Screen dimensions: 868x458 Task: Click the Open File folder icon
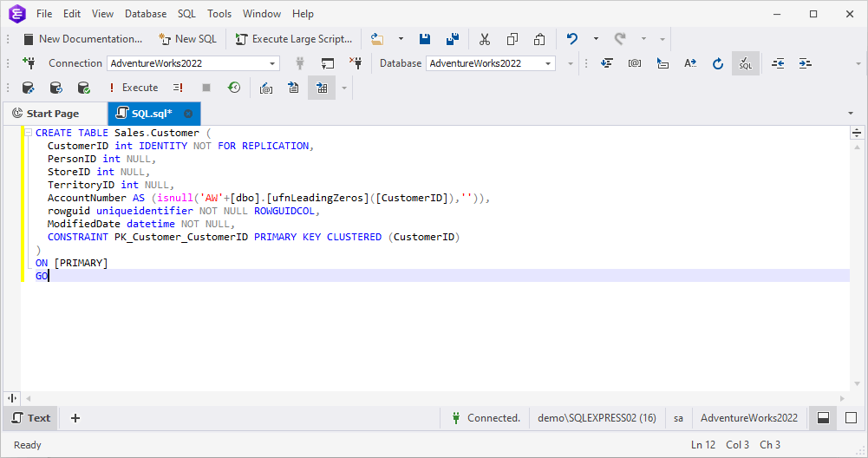pyautogui.click(x=377, y=39)
